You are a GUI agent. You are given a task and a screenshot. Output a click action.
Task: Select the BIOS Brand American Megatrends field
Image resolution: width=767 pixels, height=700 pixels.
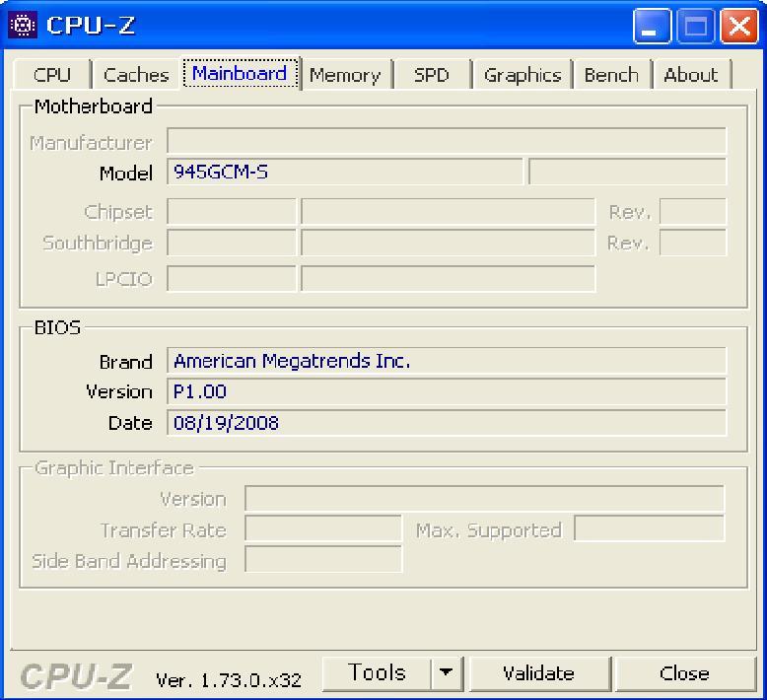(x=447, y=362)
